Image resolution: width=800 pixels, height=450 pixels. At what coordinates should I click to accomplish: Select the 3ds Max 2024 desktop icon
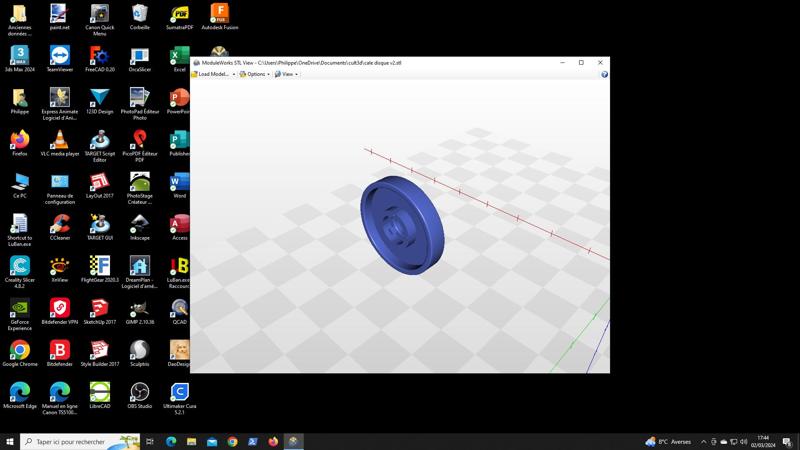pyautogui.click(x=20, y=59)
